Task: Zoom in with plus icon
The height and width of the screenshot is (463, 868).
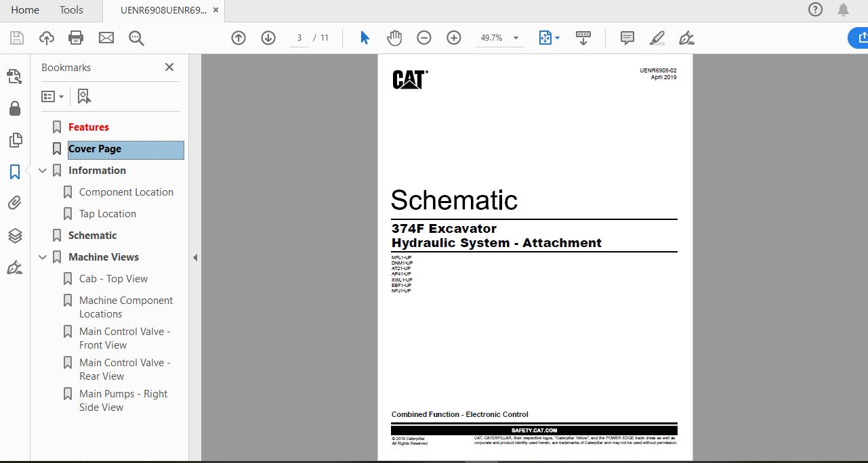Action: [x=454, y=38]
